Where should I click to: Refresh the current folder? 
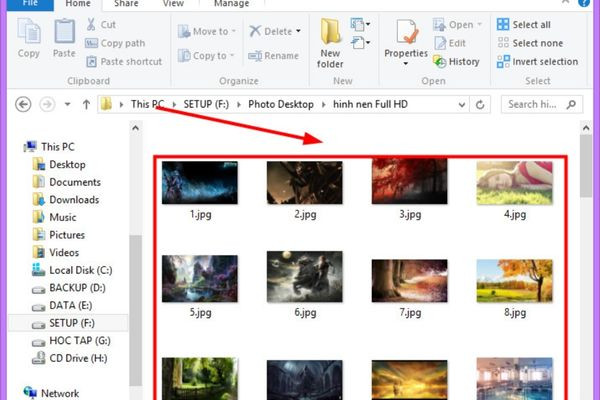[x=480, y=104]
